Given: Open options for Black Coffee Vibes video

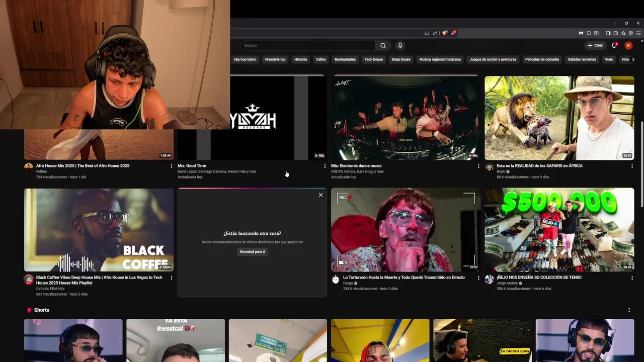Looking at the screenshot, I should pos(171,278).
